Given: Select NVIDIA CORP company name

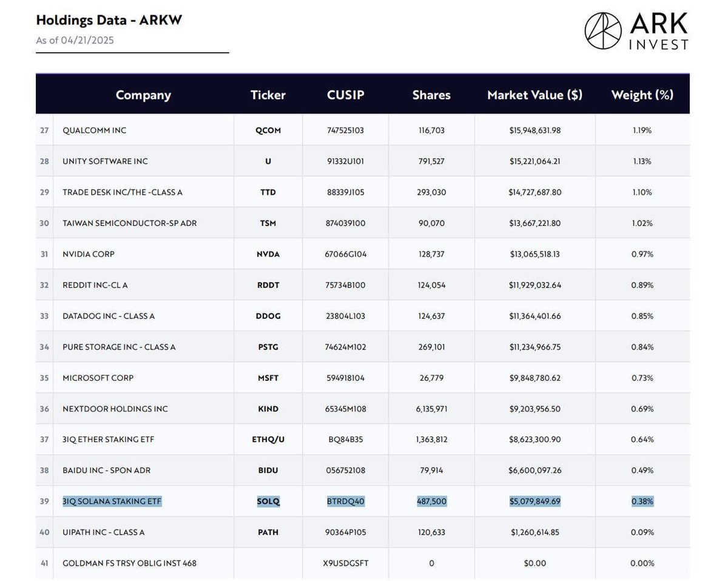Looking at the screenshot, I should [x=88, y=254].
